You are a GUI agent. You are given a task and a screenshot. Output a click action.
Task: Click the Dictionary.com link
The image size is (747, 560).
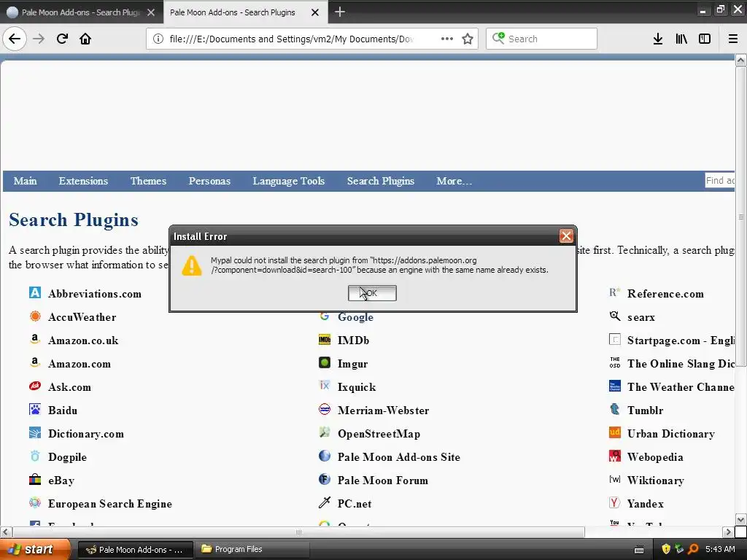tap(86, 434)
